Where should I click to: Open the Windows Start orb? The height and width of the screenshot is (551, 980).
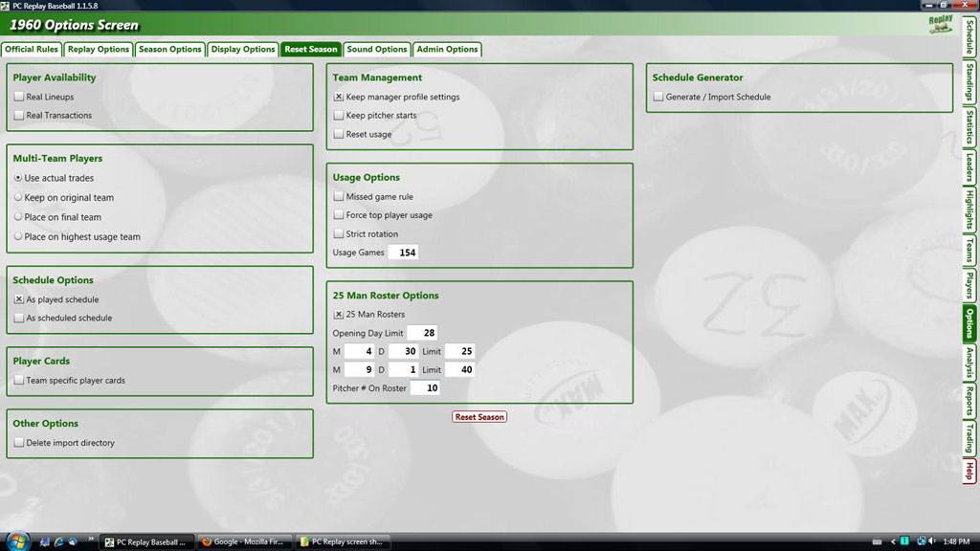(17, 540)
